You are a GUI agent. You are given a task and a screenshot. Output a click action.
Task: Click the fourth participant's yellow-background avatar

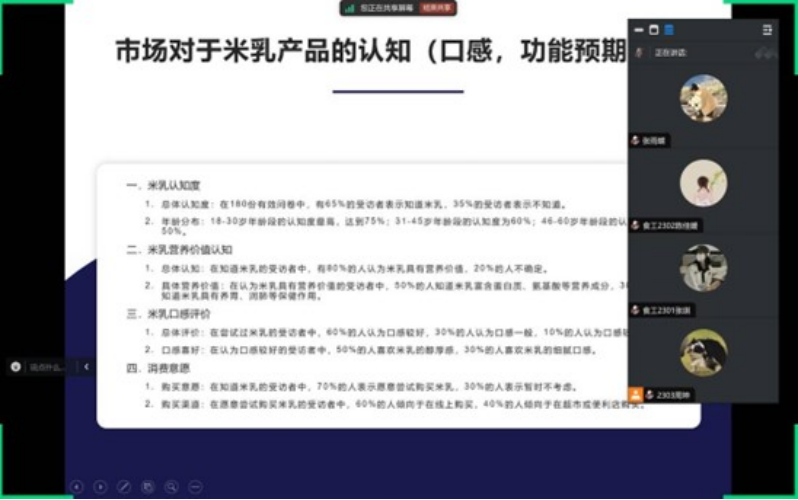coord(703,352)
